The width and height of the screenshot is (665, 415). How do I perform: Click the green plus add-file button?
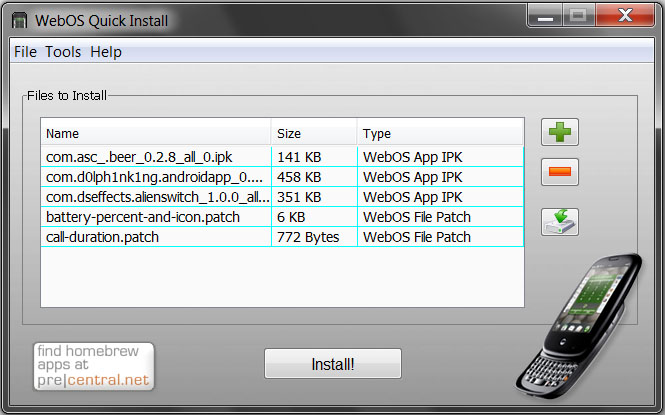point(559,132)
